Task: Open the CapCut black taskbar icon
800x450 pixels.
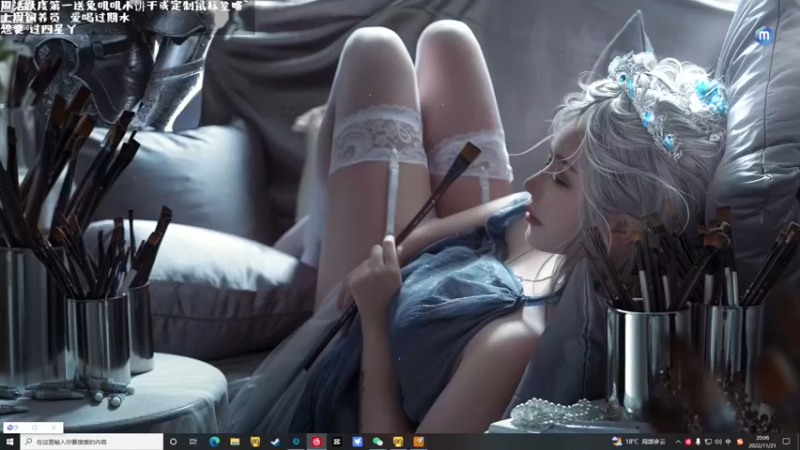Action: 337,441
